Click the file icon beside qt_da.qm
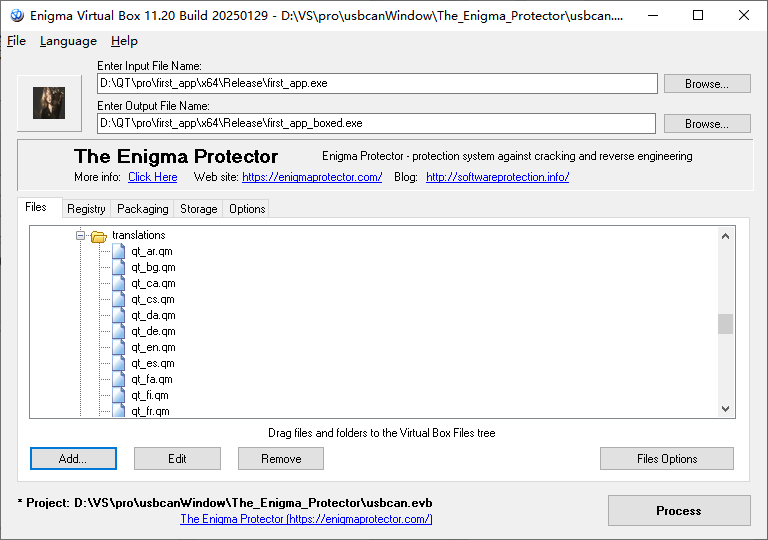This screenshot has height=540, width=768. (119, 316)
